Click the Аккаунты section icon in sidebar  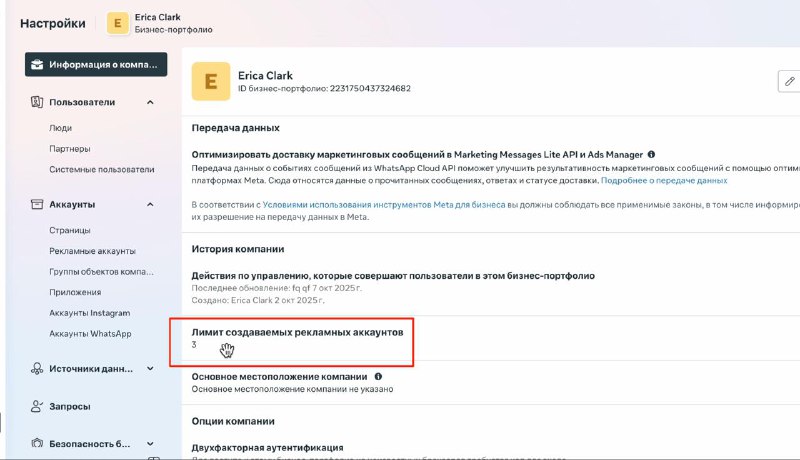point(37,205)
